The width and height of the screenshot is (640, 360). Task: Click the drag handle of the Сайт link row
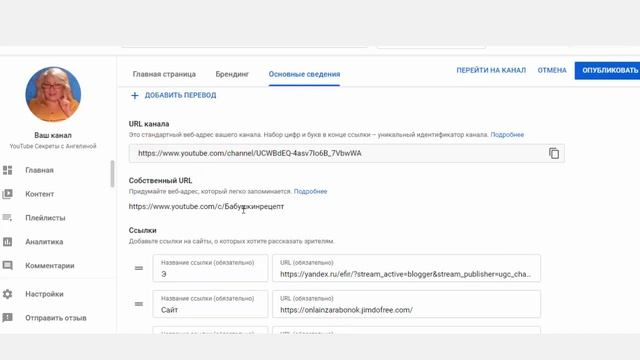click(x=139, y=304)
